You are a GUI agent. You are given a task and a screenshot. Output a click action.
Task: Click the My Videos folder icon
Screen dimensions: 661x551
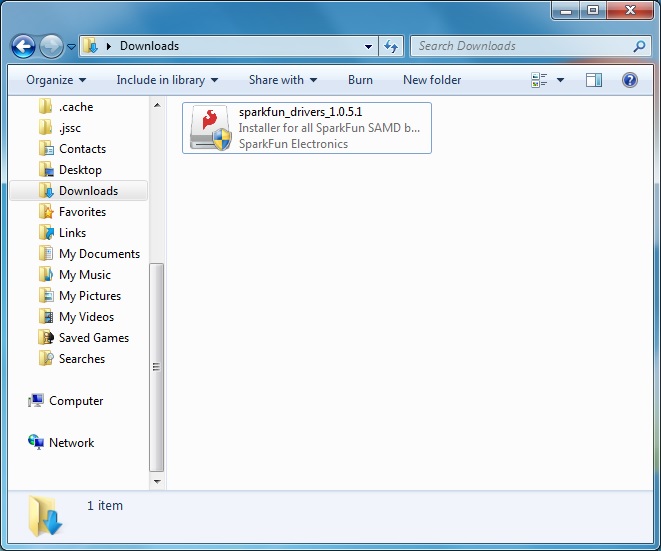(46, 317)
